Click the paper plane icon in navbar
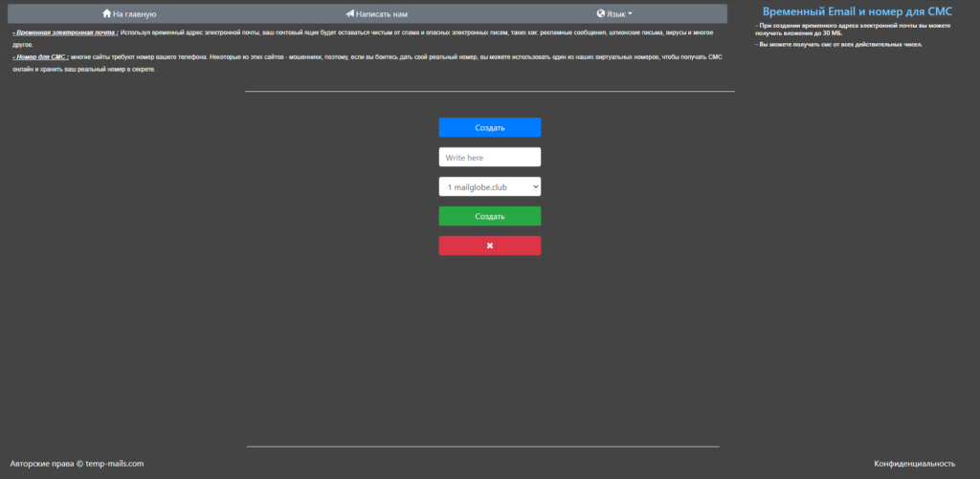This screenshot has width=980, height=479. pyautogui.click(x=350, y=14)
